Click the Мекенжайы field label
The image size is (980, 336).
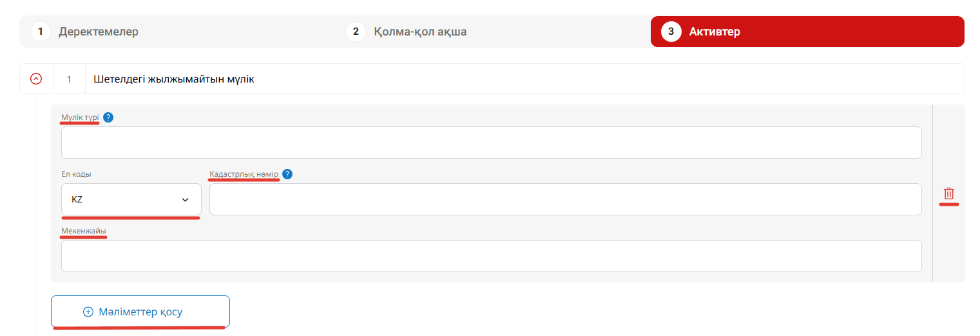pyautogui.click(x=84, y=230)
